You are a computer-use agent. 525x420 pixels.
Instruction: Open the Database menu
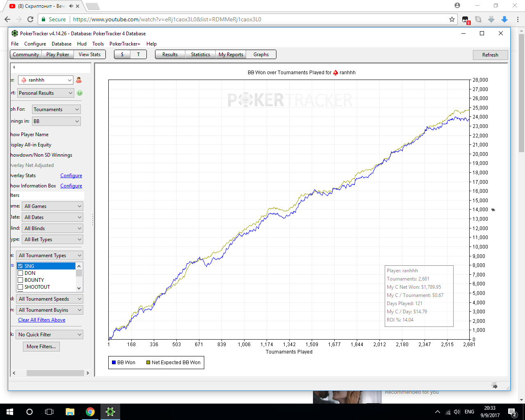(62, 44)
